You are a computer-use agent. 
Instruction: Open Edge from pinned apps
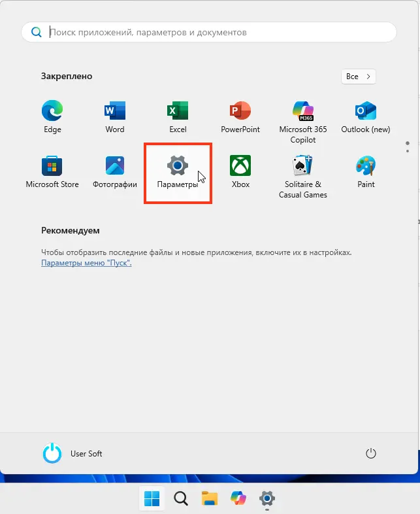(x=52, y=116)
